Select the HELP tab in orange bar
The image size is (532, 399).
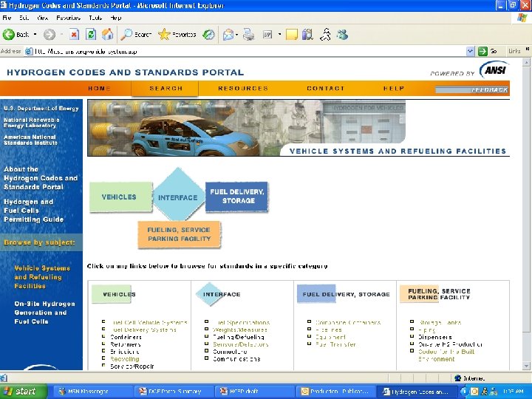(394, 89)
